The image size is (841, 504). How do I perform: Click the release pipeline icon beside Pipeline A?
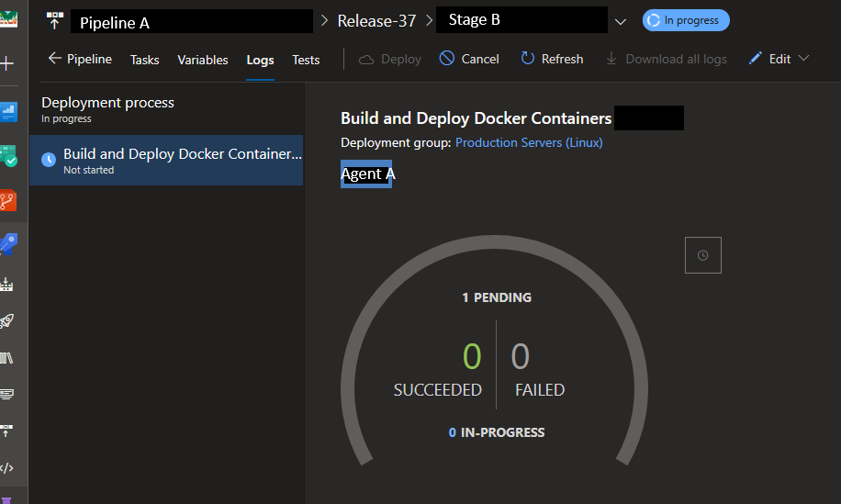55,21
